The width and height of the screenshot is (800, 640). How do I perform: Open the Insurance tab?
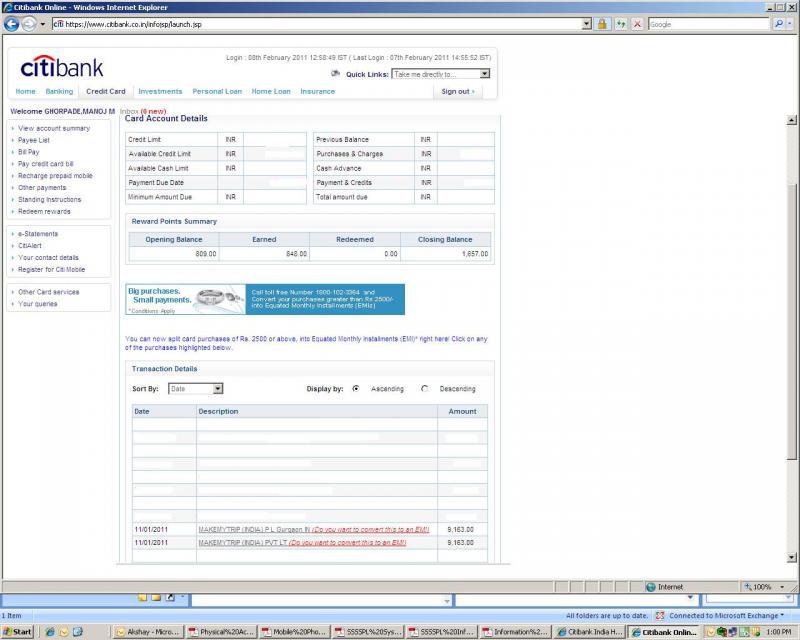coord(317,91)
